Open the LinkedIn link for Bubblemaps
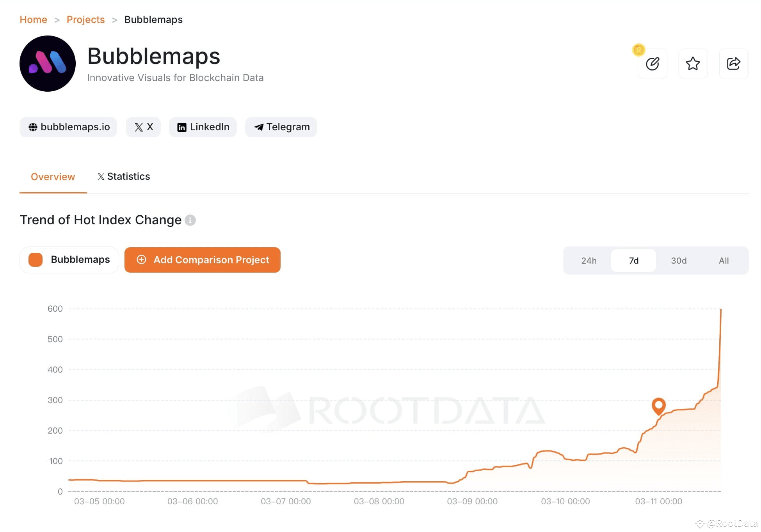761x532 pixels. (203, 127)
